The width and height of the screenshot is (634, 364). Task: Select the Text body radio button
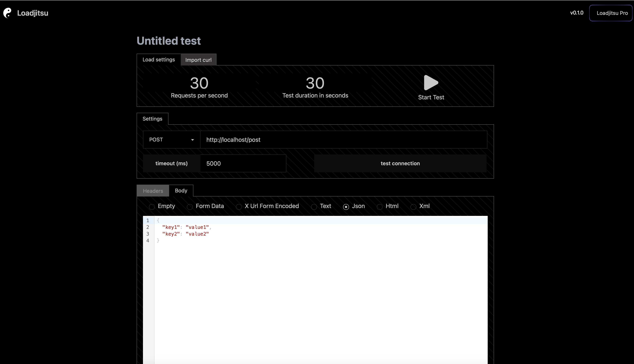314,207
